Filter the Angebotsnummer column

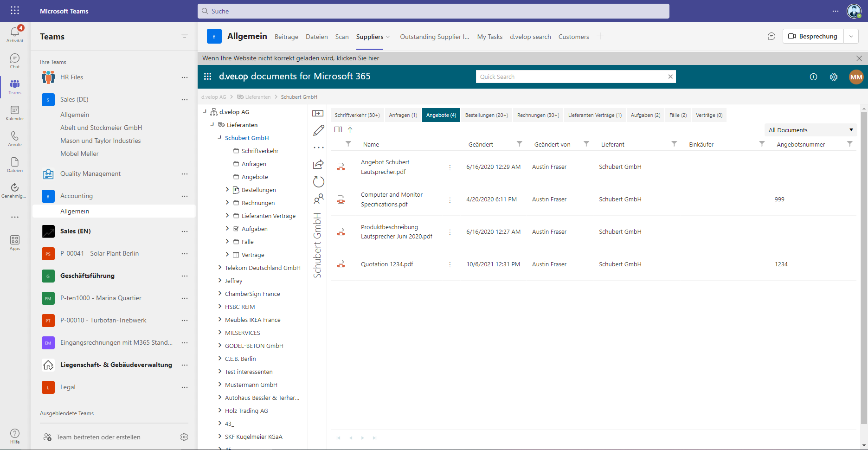tap(849, 144)
